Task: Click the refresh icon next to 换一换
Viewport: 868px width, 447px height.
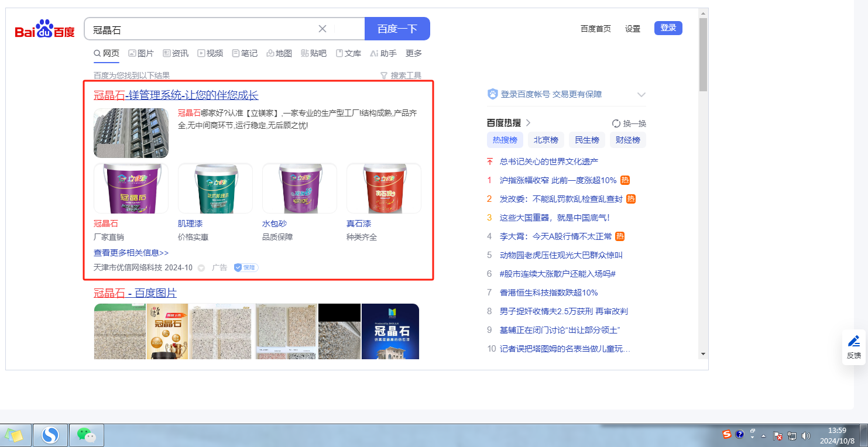Action: tap(616, 123)
